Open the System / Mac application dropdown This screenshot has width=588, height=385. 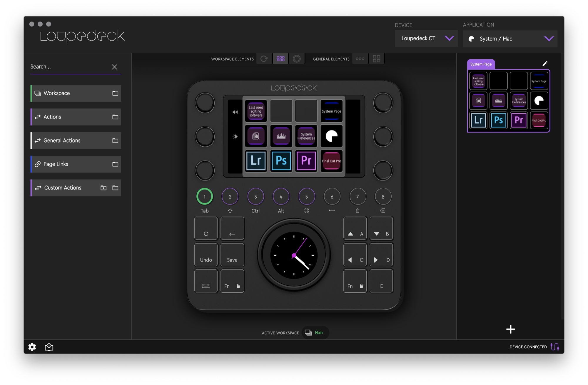[510, 39]
